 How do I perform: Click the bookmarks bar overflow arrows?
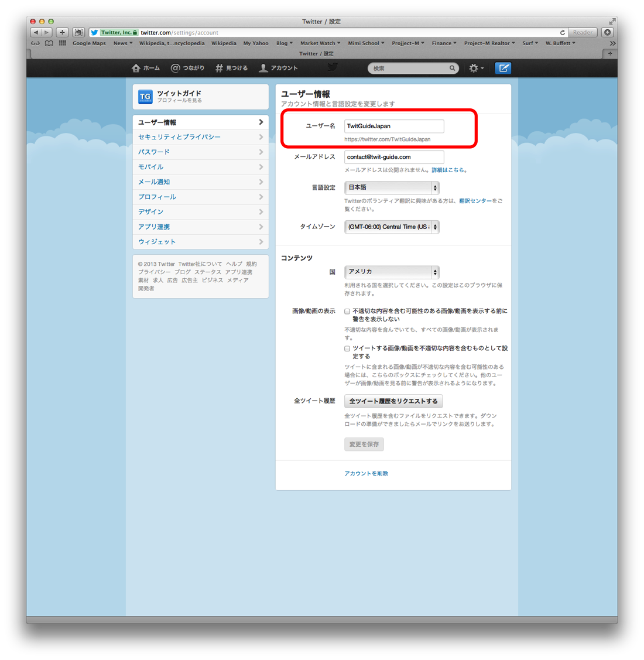(612, 43)
